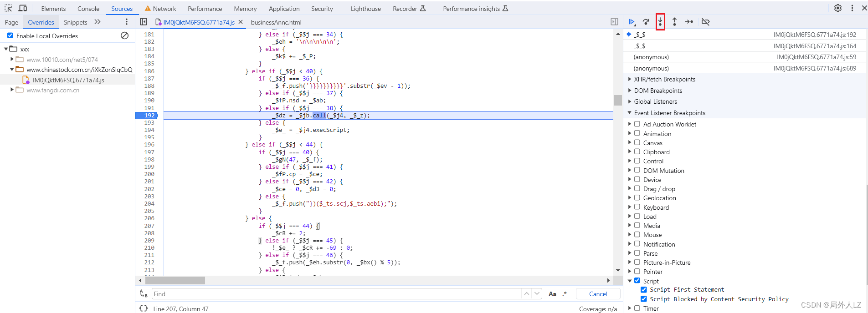This screenshot has height=313, width=868.
Task: Go to next search match
Action: [x=537, y=293]
